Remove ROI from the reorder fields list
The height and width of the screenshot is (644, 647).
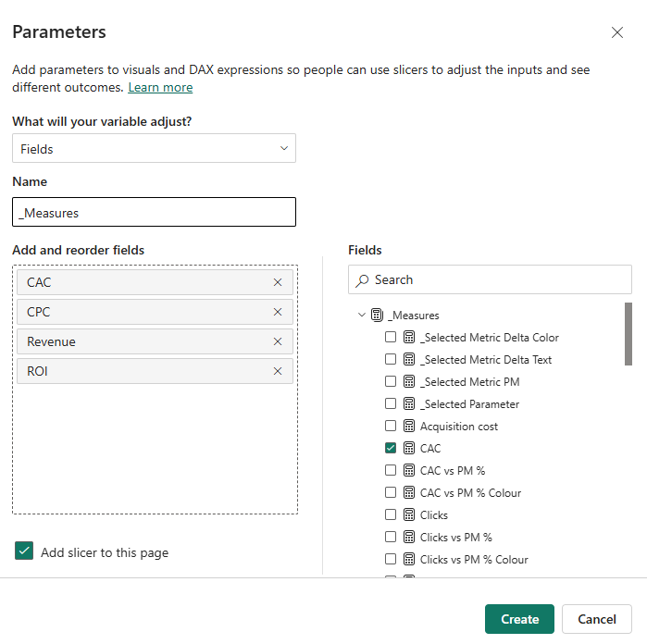[x=278, y=371]
